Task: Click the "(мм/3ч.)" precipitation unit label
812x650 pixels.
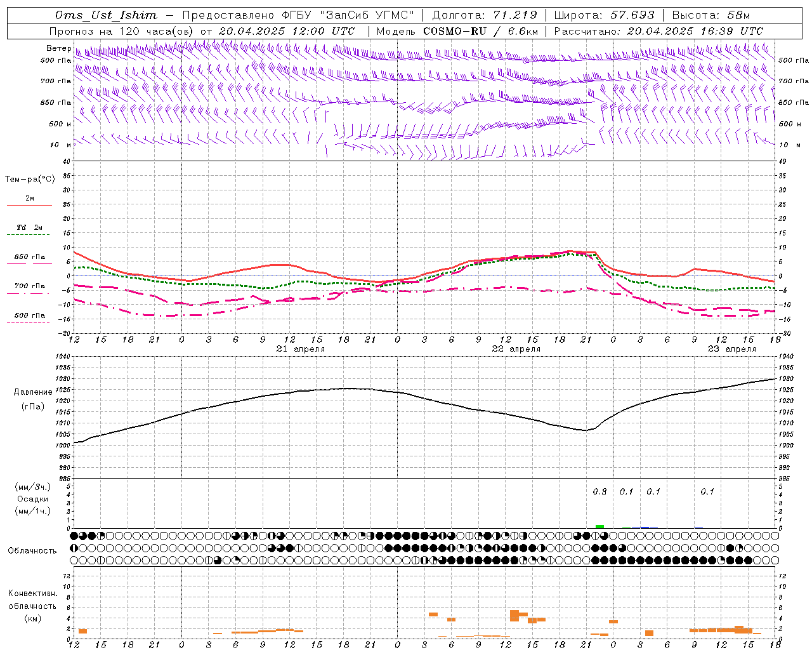Action: click(33, 487)
